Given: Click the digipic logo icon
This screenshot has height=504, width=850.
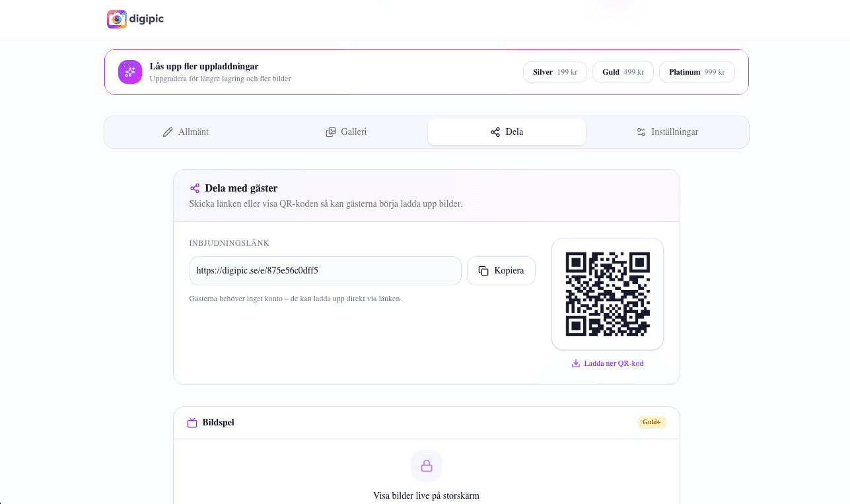Looking at the screenshot, I should pyautogui.click(x=116, y=20).
